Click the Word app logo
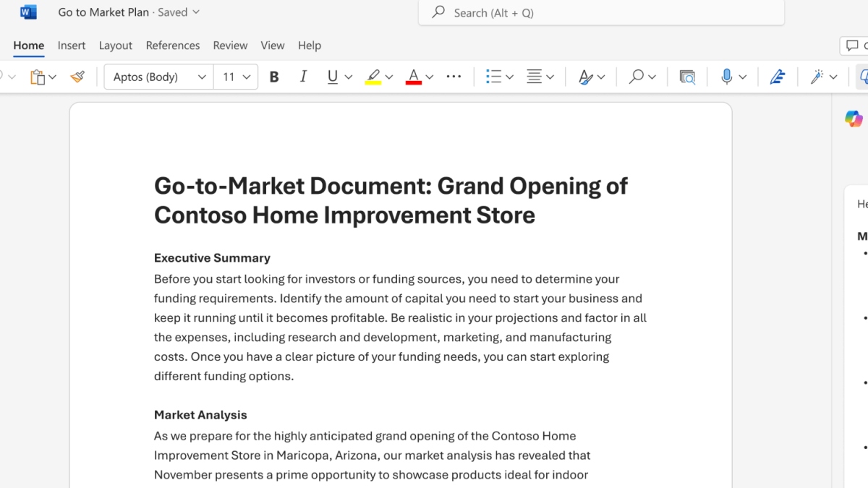This screenshot has height=488, width=868. (28, 12)
